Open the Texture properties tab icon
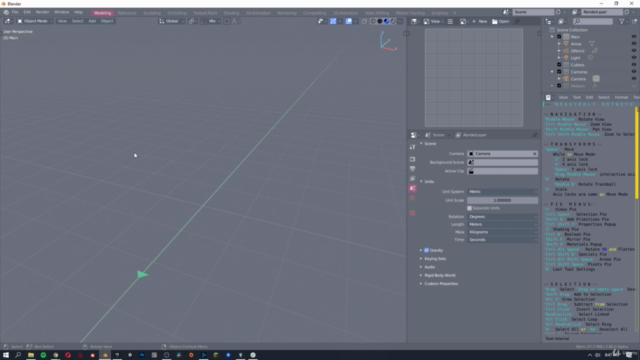The height and width of the screenshot is (360, 640). click(413, 213)
